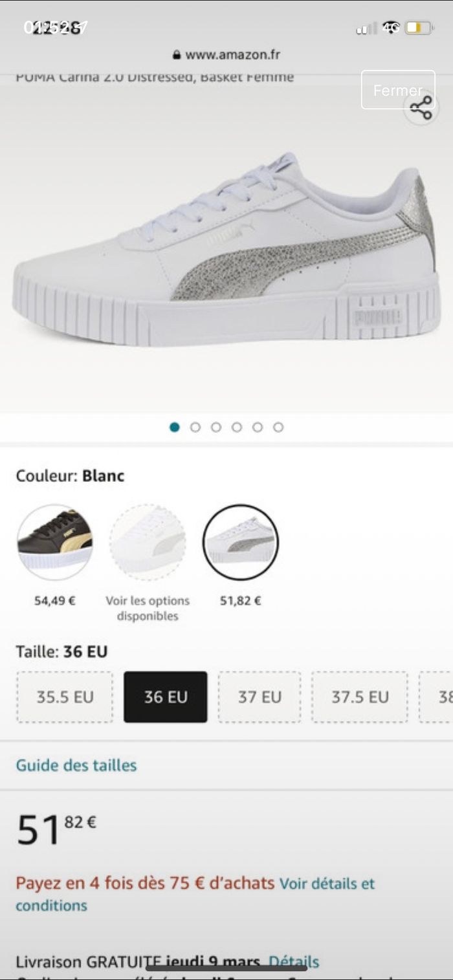Image resolution: width=453 pixels, height=980 pixels.
Task: Tap the lock icon beside the URL
Action: (x=176, y=55)
